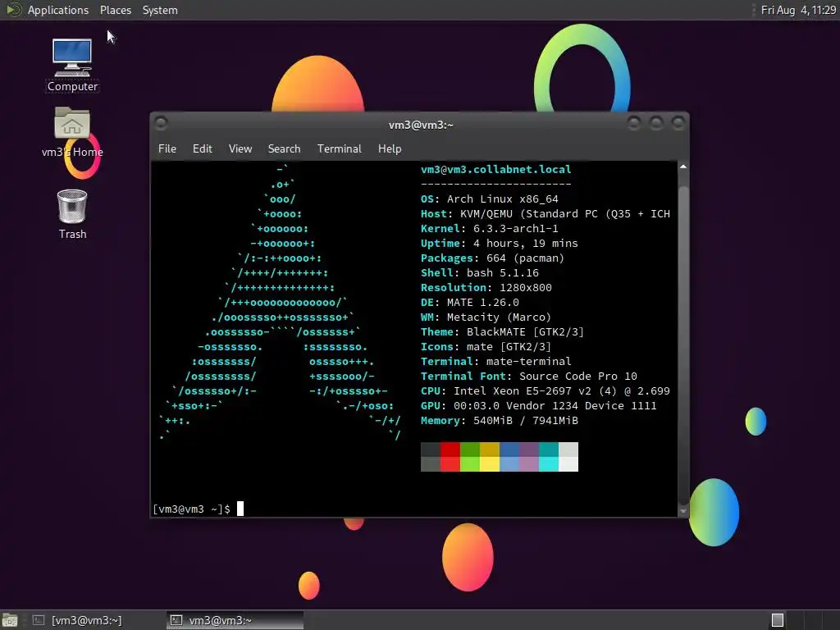Viewport: 840px width, 630px height.
Task: Click the workspace switcher square in bottom panel
Action: [778, 620]
